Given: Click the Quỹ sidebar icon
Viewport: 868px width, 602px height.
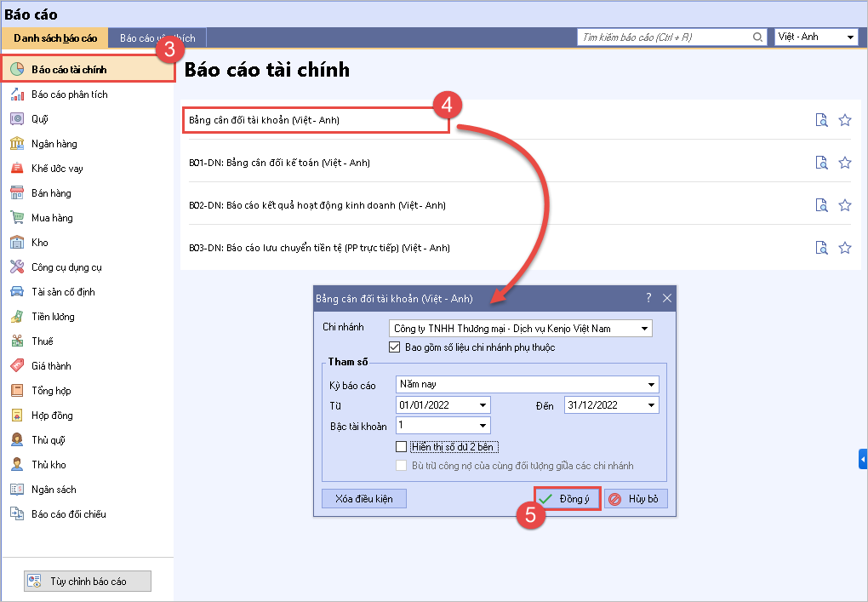Looking at the screenshot, I should point(17,119).
